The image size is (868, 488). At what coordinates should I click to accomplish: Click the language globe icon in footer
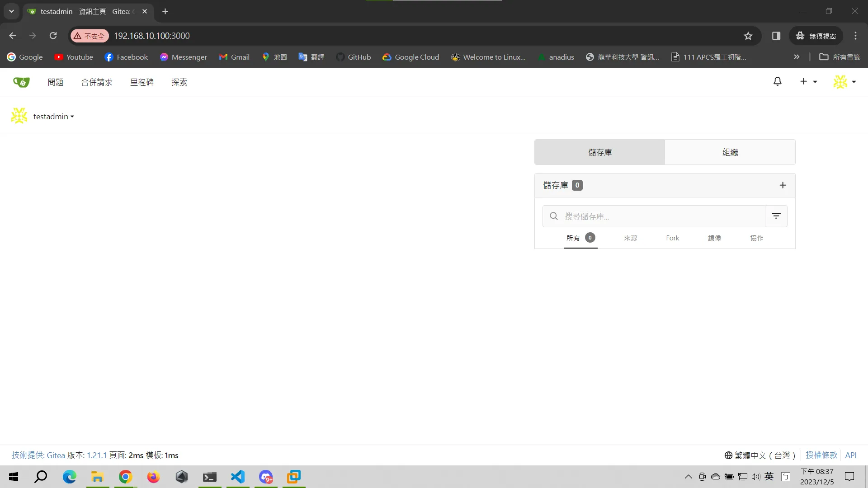[728, 455]
